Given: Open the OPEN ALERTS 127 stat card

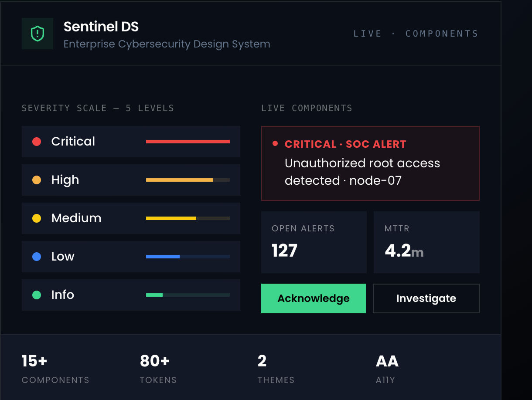Looking at the screenshot, I should [x=314, y=242].
